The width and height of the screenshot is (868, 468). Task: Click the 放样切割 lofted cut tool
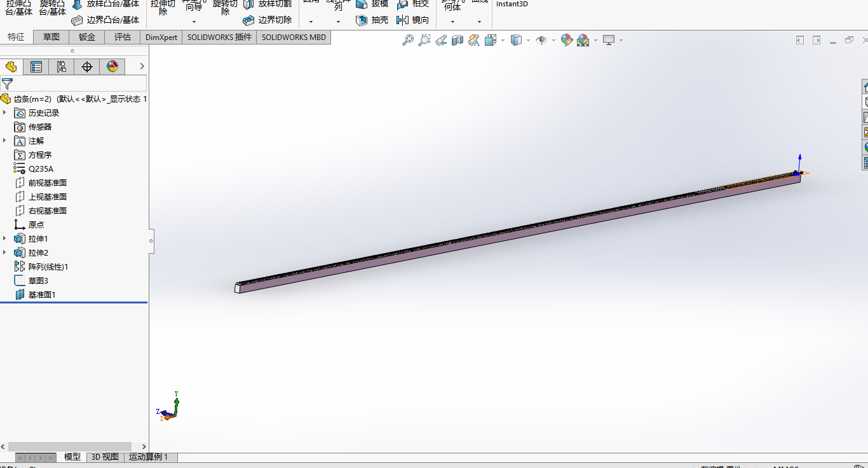[267, 4]
